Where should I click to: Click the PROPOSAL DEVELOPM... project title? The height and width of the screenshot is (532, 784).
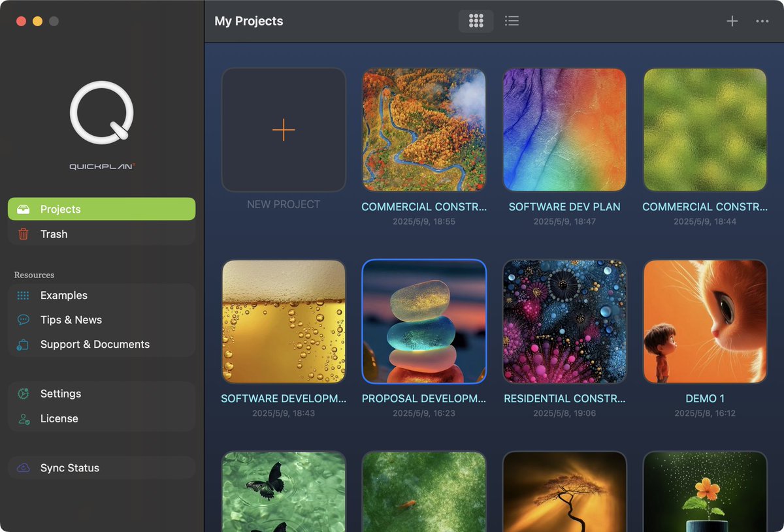coord(424,398)
